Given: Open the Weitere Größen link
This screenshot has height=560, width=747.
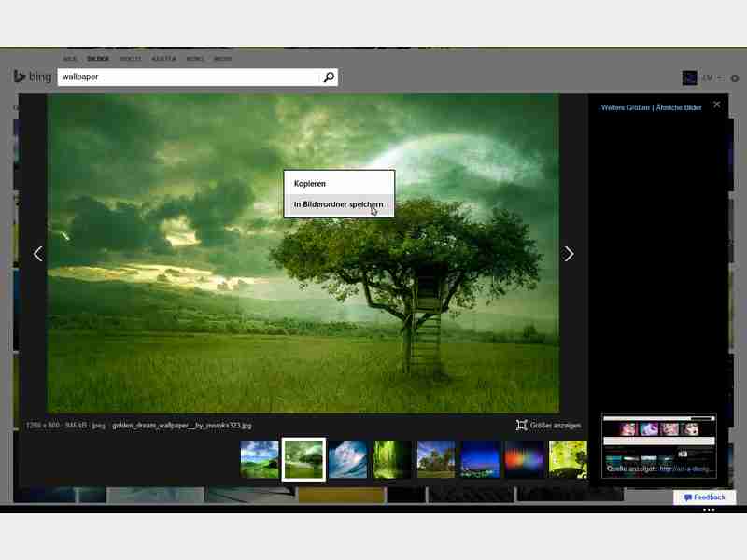Looking at the screenshot, I should pos(625,107).
